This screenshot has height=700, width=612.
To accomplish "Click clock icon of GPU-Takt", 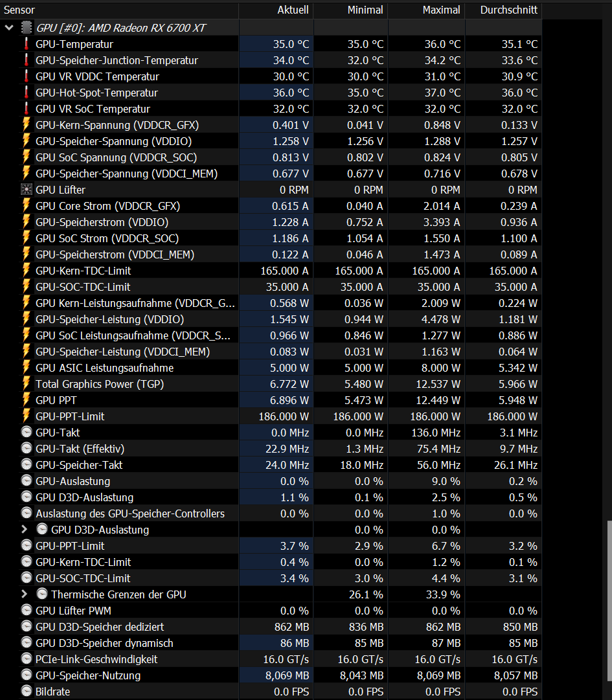I will pyautogui.click(x=27, y=432).
